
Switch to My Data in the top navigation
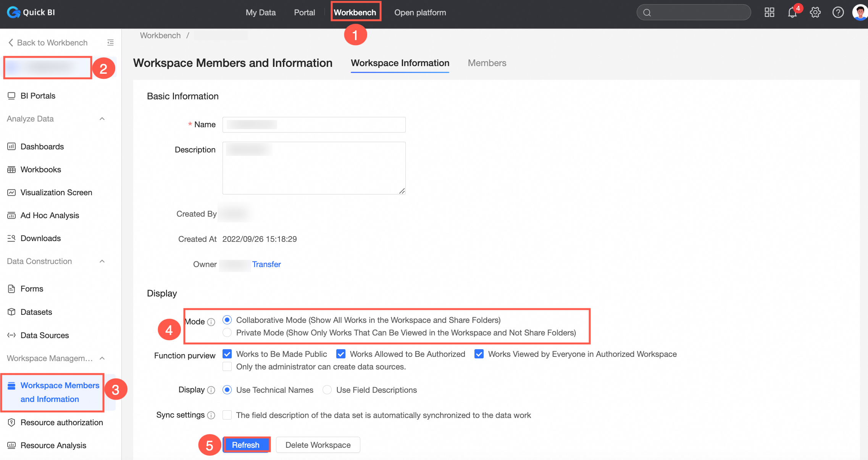(x=261, y=12)
